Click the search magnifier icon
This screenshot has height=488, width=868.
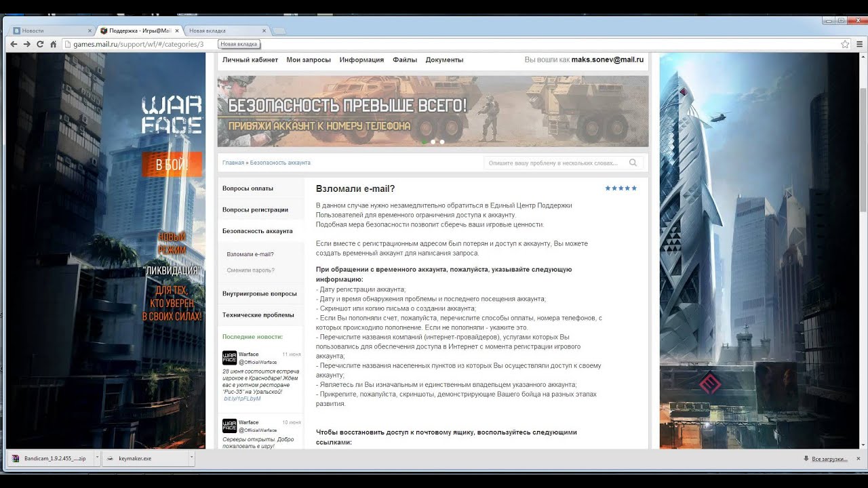pyautogui.click(x=633, y=163)
